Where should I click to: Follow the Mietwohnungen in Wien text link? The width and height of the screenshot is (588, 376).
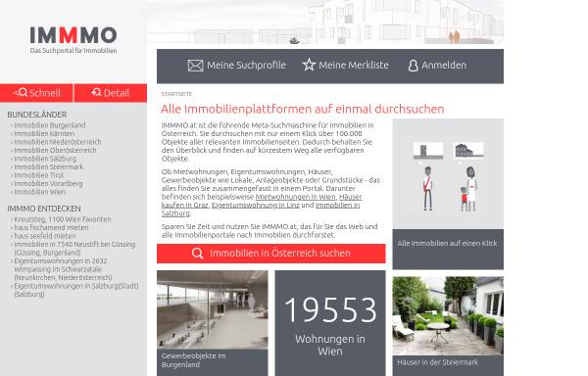click(296, 197)
